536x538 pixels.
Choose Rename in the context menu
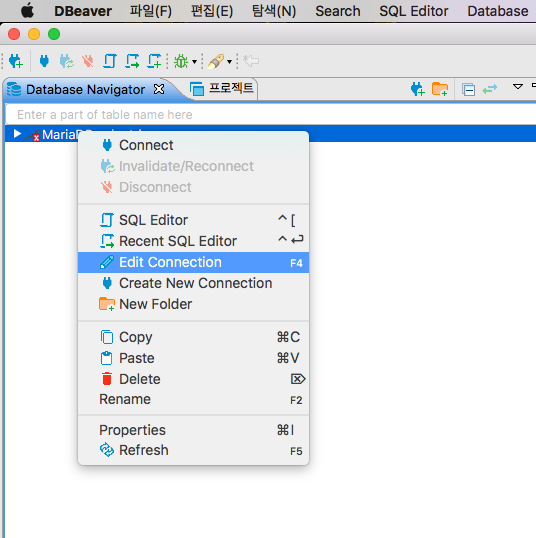click(194, 399)
